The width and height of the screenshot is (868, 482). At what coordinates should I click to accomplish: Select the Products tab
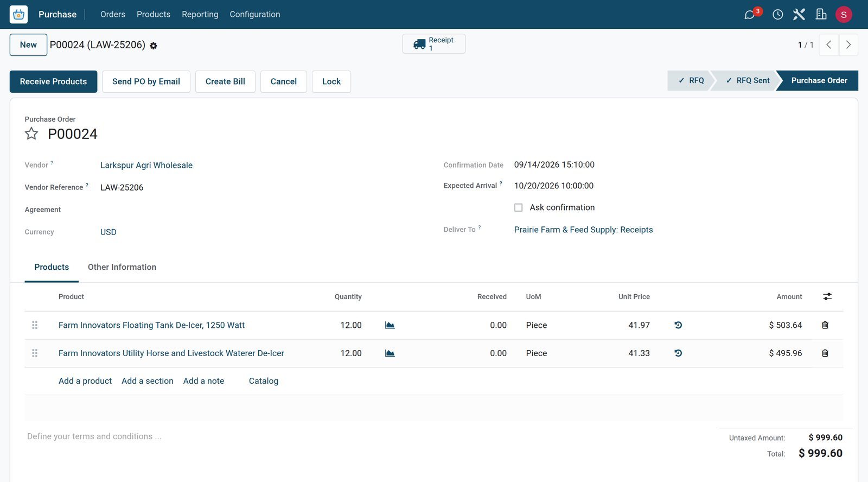[52, 267]
